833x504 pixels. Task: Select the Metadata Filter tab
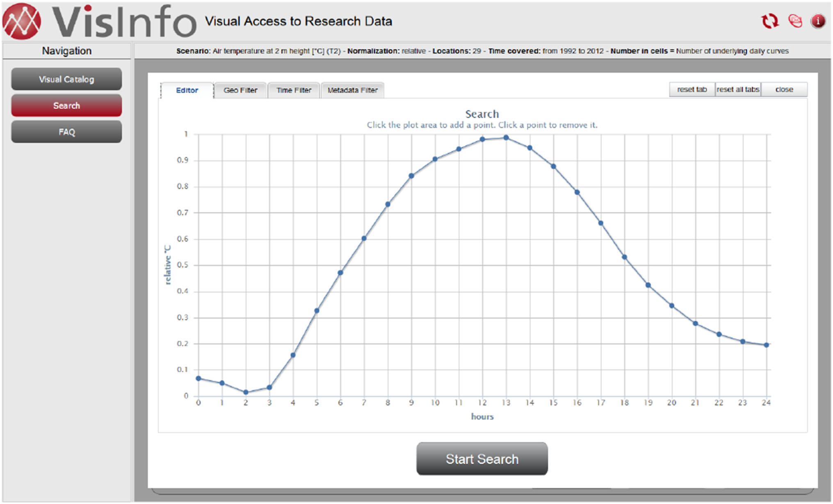[352, 90]
